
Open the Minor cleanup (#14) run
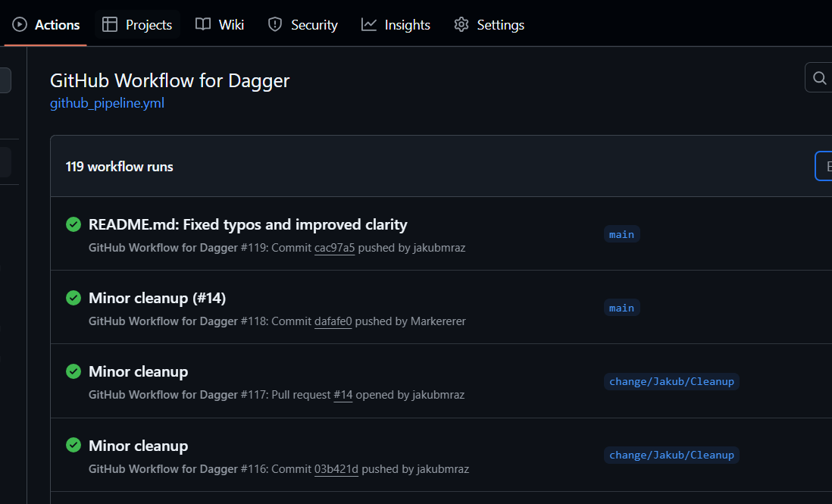[x=157, y=298]
